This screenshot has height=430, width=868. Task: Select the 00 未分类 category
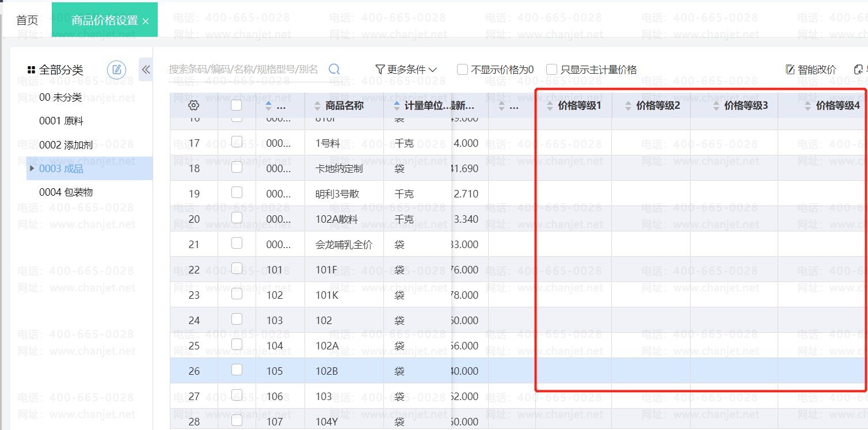tap(60, 97)
